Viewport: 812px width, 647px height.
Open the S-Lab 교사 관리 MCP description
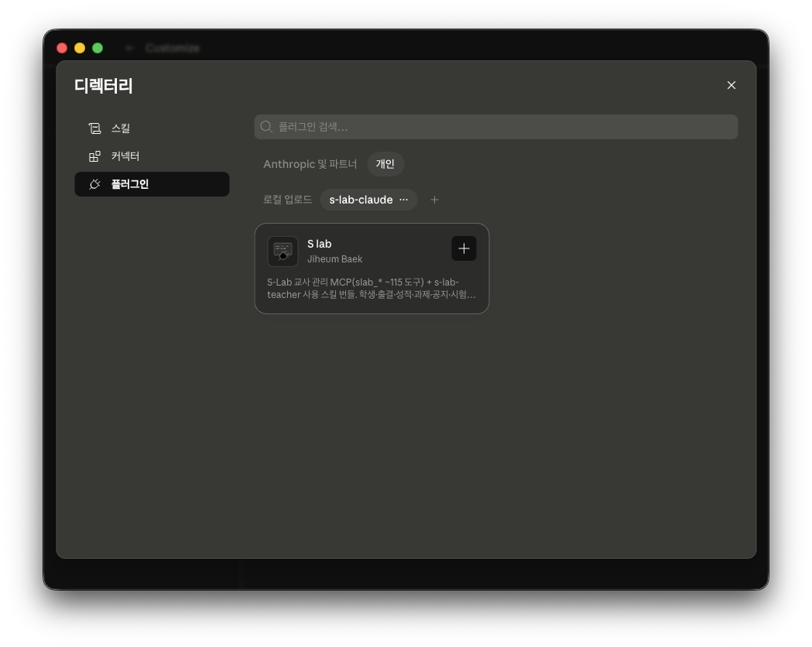pos(372,289)
